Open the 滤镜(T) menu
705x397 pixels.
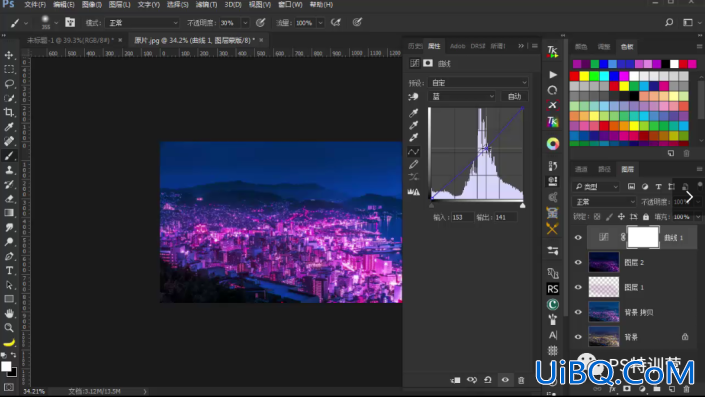point(206,4)
